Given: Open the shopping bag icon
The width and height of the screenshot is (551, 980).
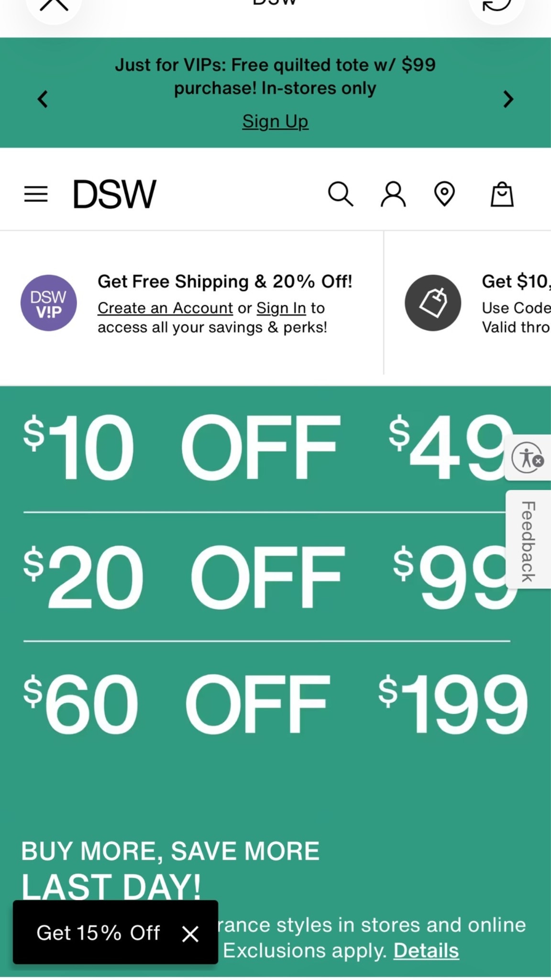Looking at the screenshot, I should pyautogui.click(x=502, y=194).
